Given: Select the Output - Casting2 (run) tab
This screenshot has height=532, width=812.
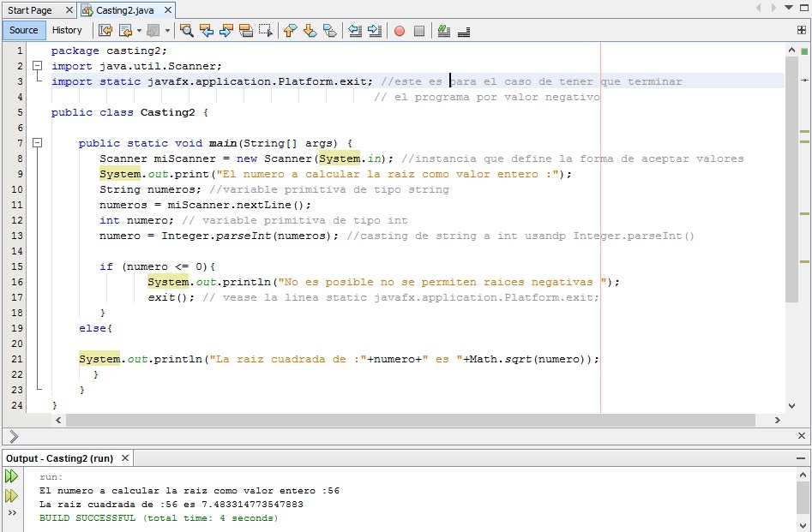Looking at the screenshot, I should [60, 458].
